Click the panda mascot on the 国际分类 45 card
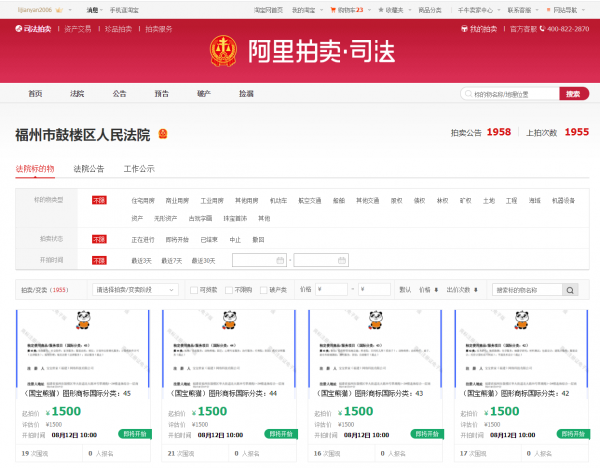 pyautogui.click(x=83, y=320)
